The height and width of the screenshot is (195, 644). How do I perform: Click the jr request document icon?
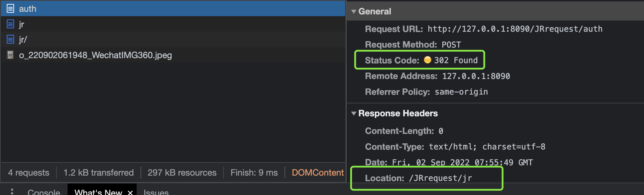pos(10,24)
